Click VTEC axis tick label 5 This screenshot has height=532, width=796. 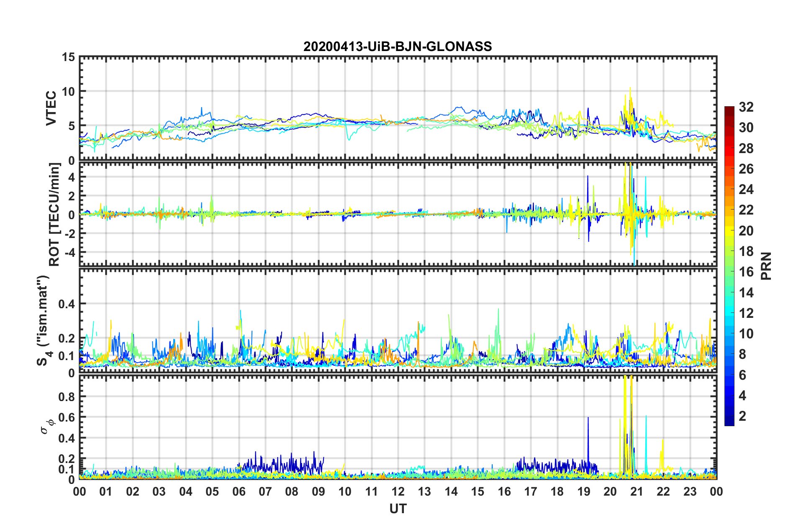[x=72, y=126]
